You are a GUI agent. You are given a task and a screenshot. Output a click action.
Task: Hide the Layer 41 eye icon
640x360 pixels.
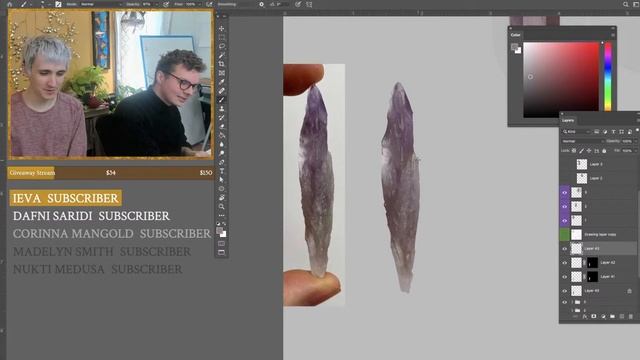[x=565, y=277]
